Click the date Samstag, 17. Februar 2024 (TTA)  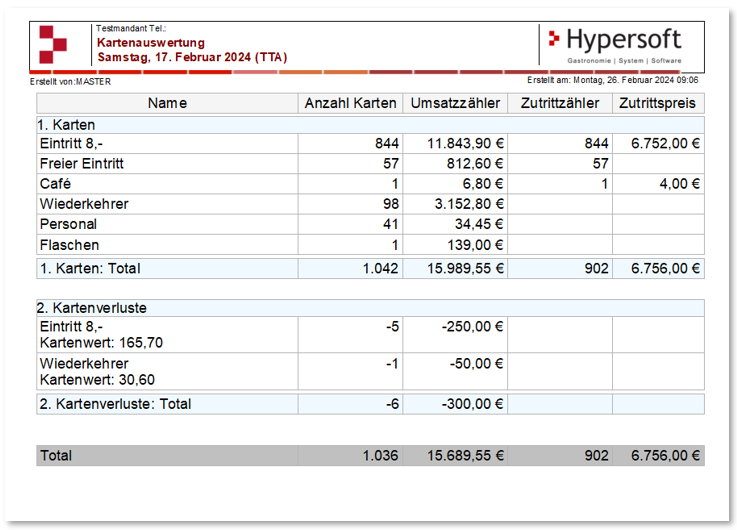[192, 57]
